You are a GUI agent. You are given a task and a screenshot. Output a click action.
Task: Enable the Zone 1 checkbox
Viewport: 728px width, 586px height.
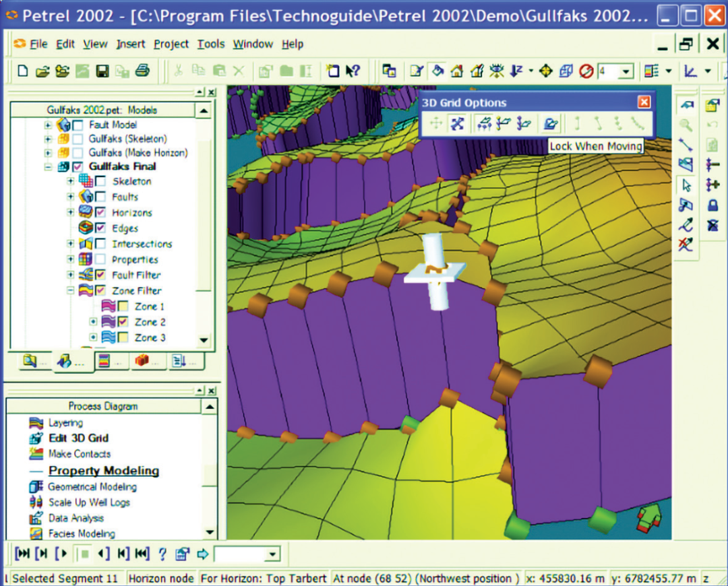123,306
